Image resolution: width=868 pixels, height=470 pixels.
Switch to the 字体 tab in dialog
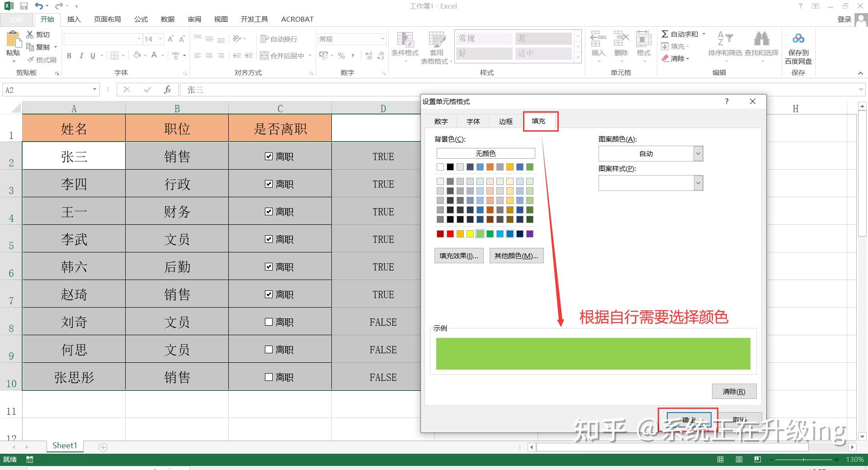click(473, 122)
